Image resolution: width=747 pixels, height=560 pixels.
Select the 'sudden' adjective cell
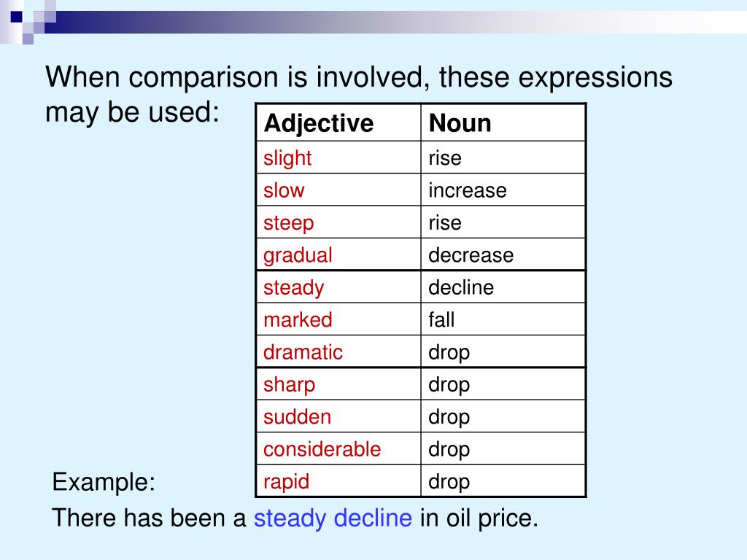click(338, 416)
